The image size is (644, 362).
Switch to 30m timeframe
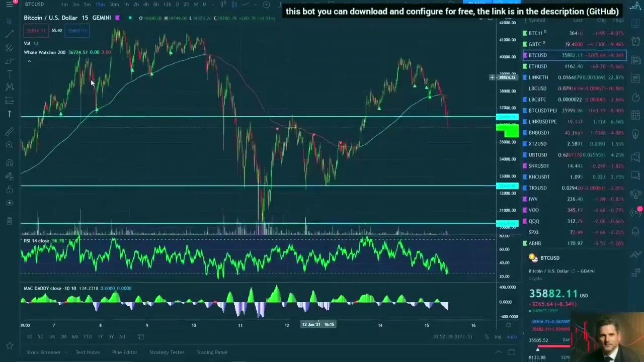coord(114,5)
